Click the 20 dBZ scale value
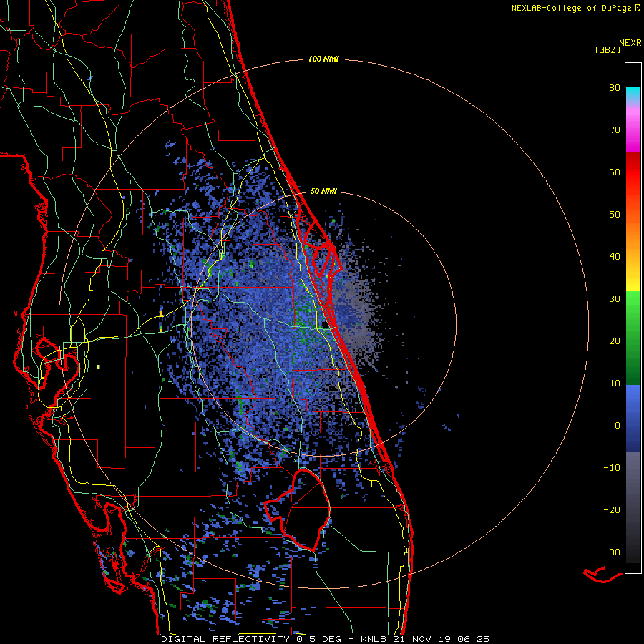Viewport: 644px width, 644px height. (615, 341)
